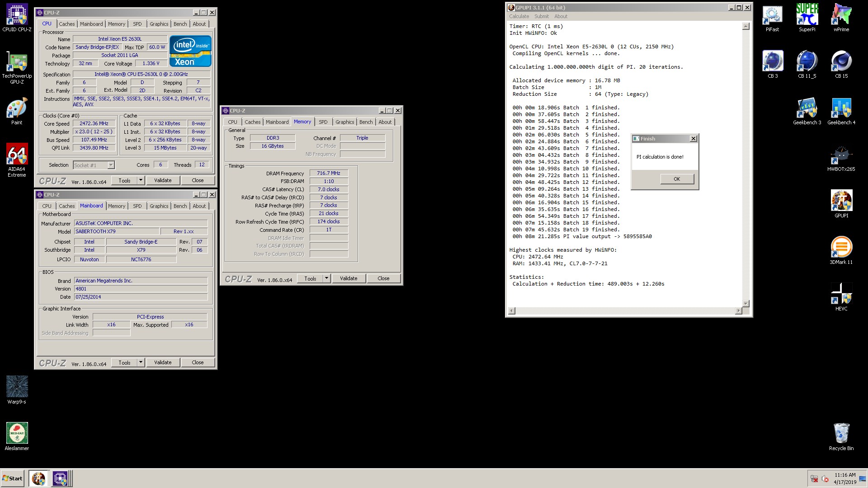868x488 pixels.
Task: Open CB 11_5 Cinebench shortcut
Action: pyautogui.click(x=807, y=65)
